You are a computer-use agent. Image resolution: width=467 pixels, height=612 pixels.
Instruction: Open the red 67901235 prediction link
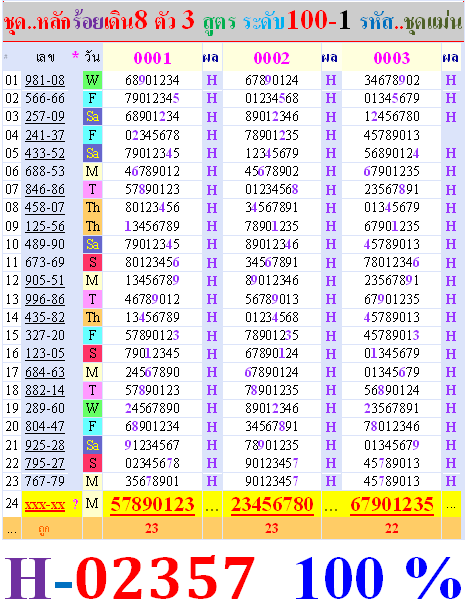(x=392, y=504)
